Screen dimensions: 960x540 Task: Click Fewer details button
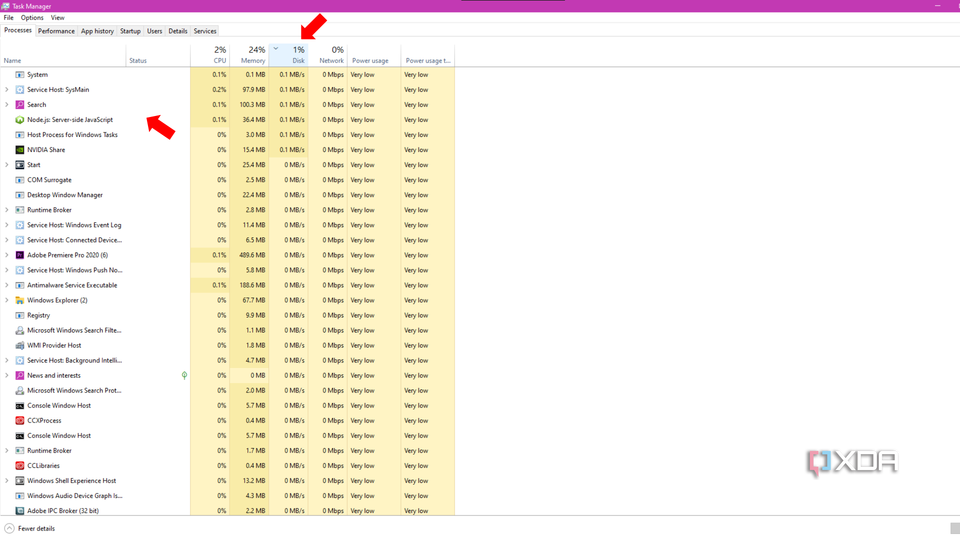pyautogui.click(x=29, y=528)
